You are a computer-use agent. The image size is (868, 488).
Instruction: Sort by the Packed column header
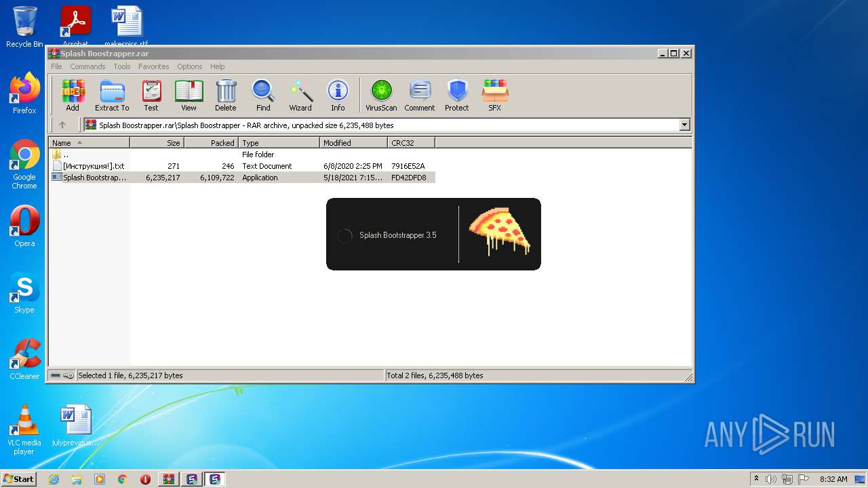tap(211, 143)
